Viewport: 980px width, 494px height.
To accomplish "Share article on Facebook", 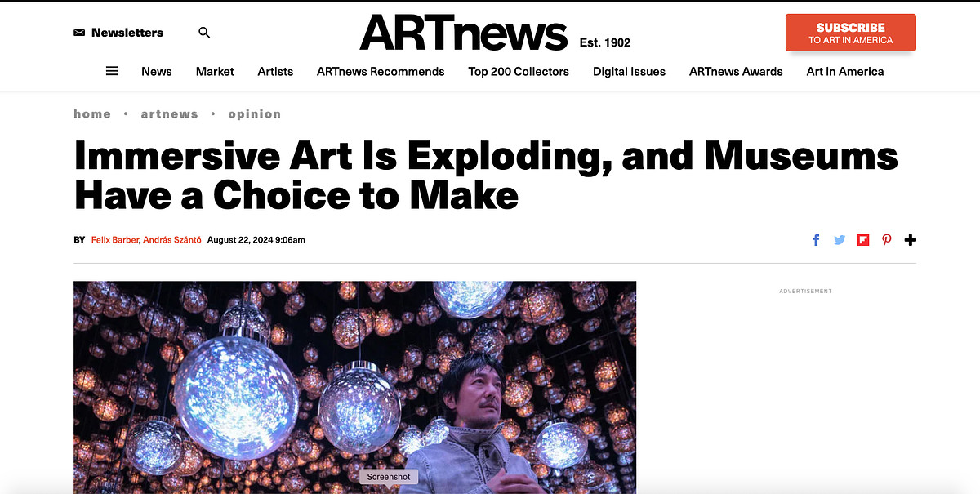I will tap(816, 240).
